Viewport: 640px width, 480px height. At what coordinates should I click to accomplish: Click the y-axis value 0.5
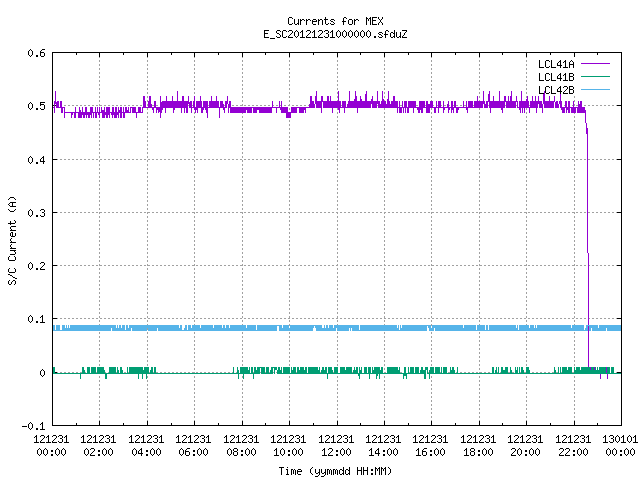36,106
